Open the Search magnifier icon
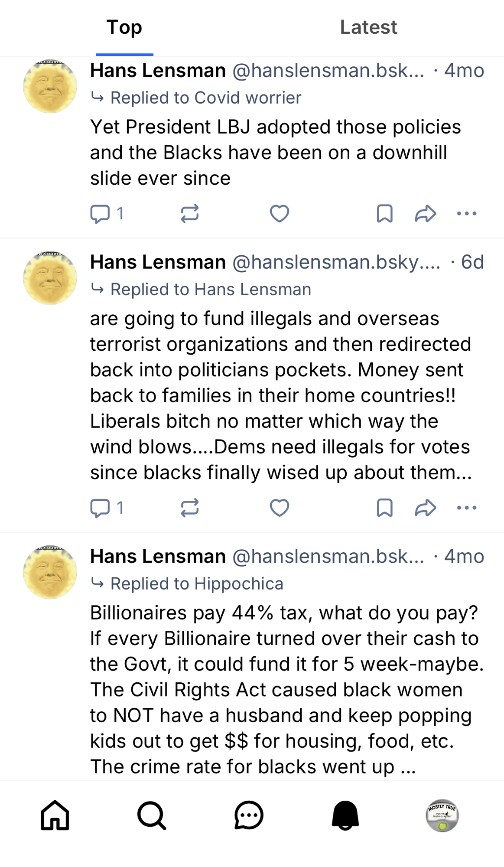The width and height of the screenshot is (504, 867). pyautogui.click(x=152, y=815)
